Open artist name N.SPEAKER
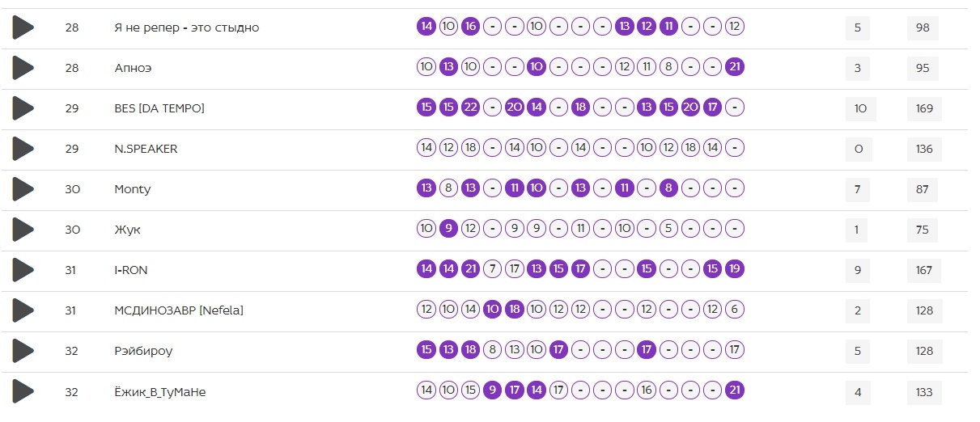 pos(146,149)
